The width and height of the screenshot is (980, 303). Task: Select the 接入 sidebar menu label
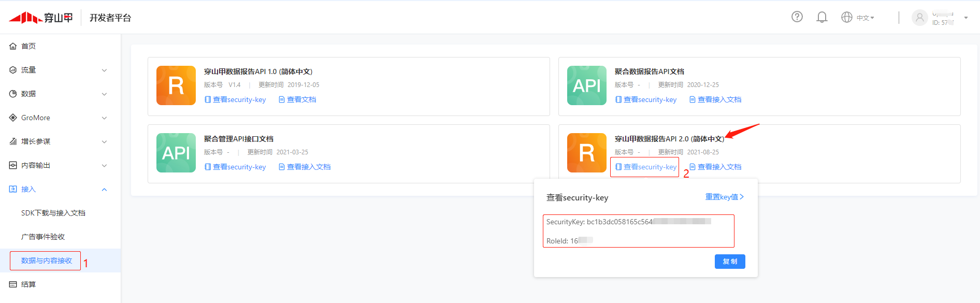[28, 189]
